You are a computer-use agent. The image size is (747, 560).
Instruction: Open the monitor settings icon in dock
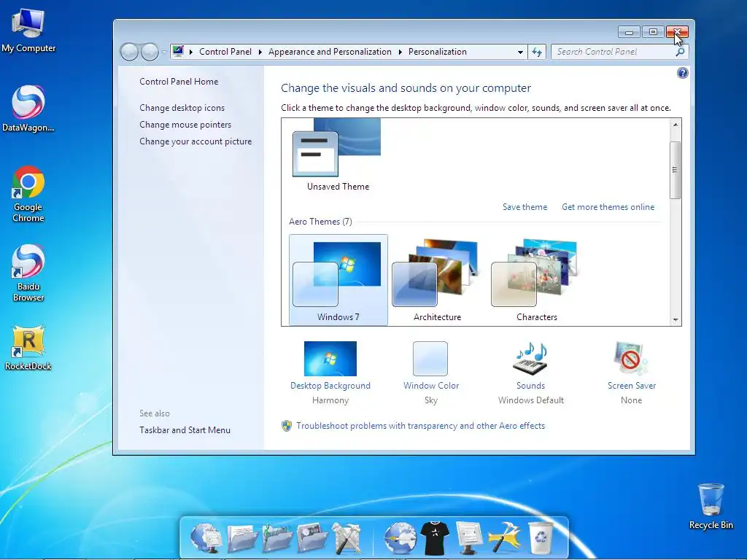(x=469, y=538)
